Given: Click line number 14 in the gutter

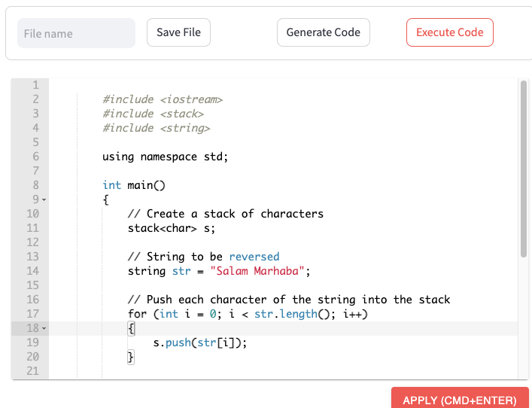Looking at the screenshot, I should pyautogui.click(x=32, y=271).
